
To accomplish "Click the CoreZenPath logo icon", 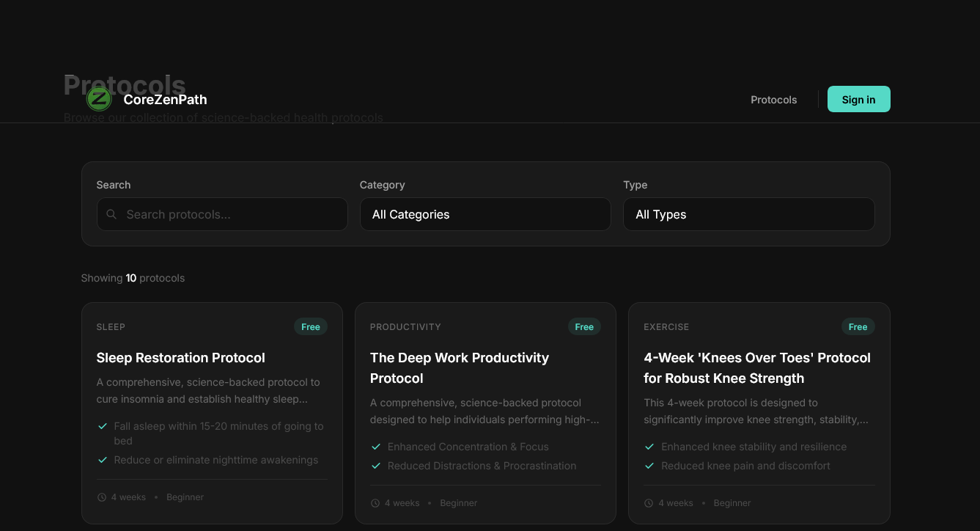I will pyautogui.click(x=99, y=99).
